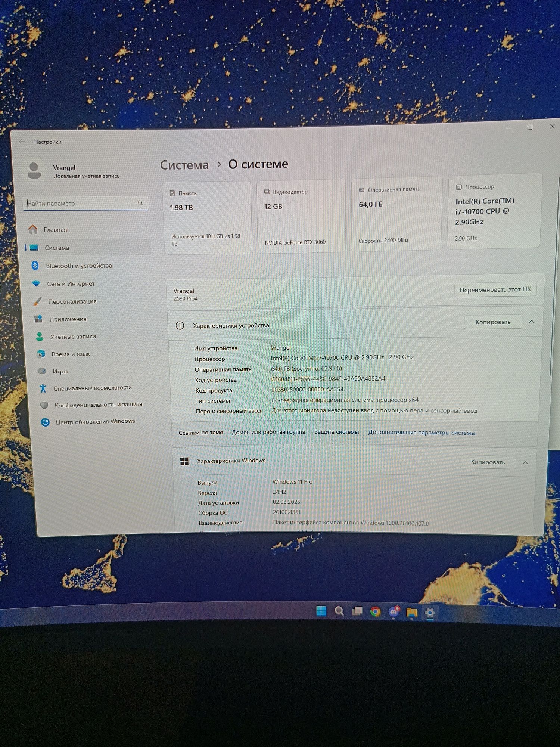The width and height of the screenshot is (560, 747).
Task: Click Переименовать этот ПК button
Action: click(495, 289)
